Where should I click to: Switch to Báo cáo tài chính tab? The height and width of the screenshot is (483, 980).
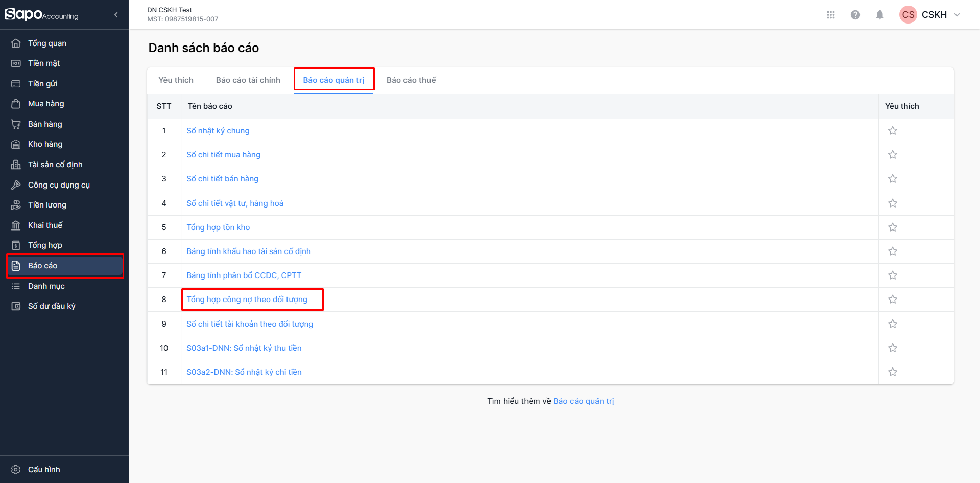pos(248,80)
